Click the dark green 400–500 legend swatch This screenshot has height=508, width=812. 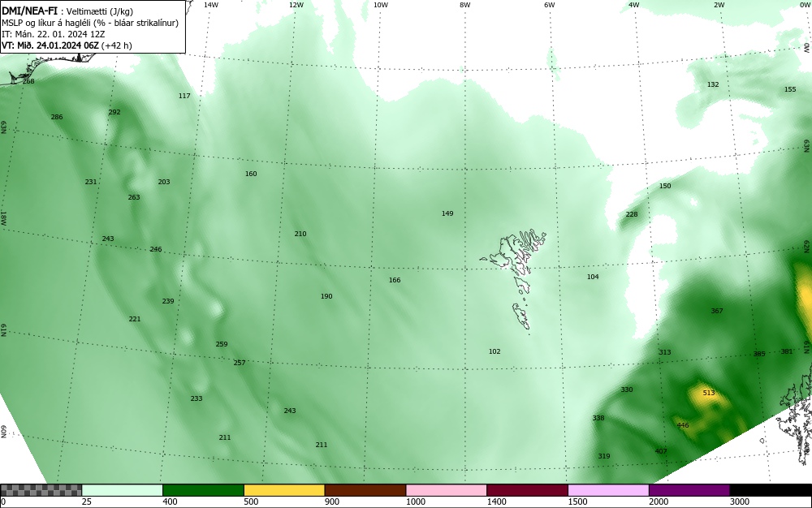coord(203,490)
